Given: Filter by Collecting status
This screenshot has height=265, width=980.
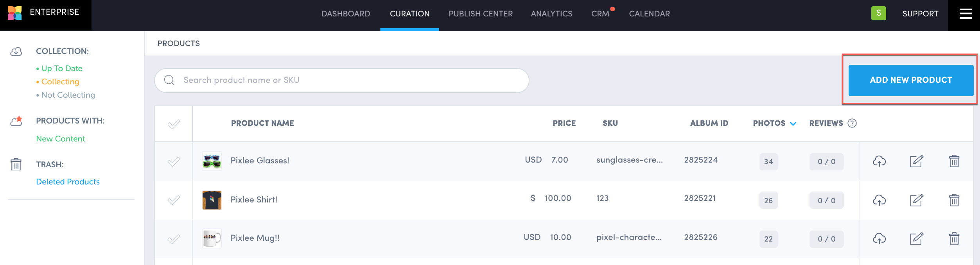Looking at the screenshot, I should (60, 82).
